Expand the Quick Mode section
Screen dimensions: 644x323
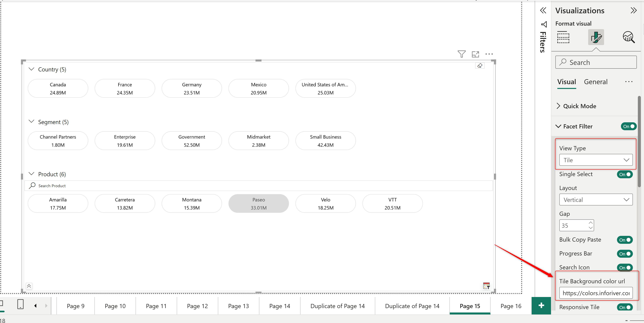click(558, 106)
